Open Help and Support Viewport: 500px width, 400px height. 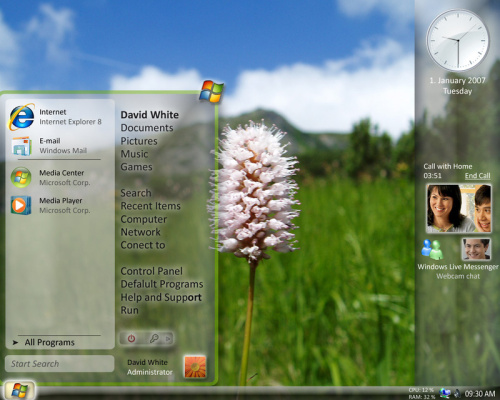(161, 297)
